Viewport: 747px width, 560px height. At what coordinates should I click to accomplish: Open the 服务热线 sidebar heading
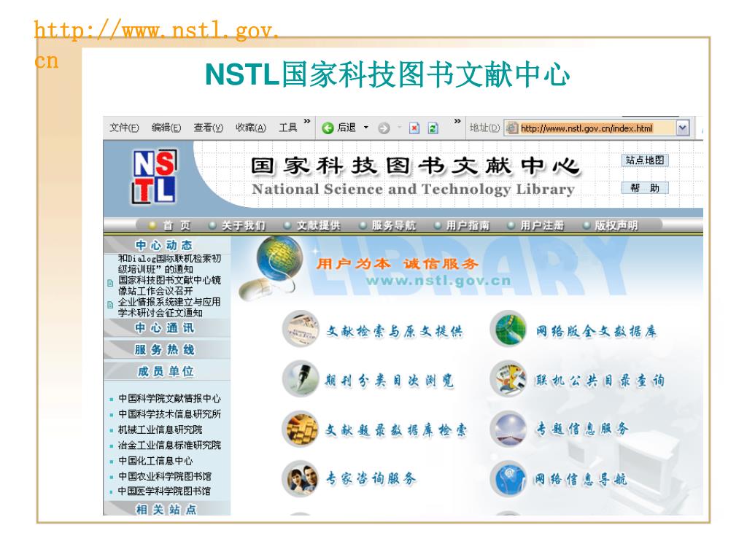pos(165,349)
